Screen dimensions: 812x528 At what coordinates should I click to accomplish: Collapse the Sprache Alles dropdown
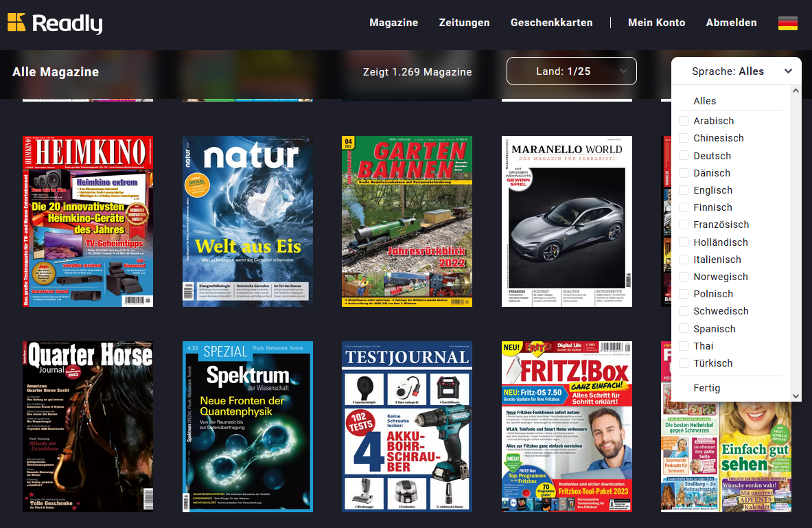736,71
